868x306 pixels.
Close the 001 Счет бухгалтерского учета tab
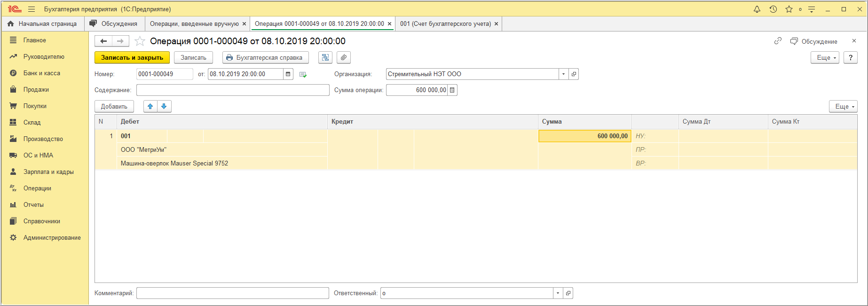(x=496, y=24)
